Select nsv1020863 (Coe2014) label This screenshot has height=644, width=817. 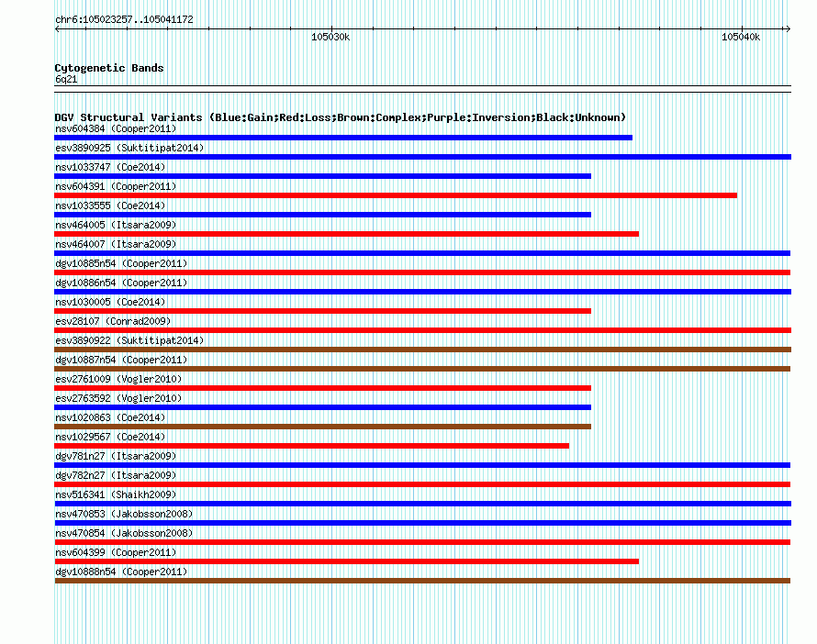click(x=110, y=417)
